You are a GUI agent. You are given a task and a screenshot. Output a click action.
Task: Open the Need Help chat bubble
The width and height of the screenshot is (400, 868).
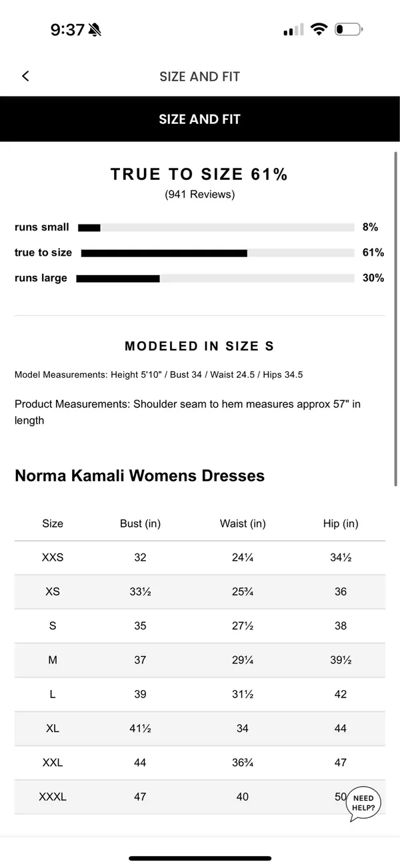coord(364,803)
